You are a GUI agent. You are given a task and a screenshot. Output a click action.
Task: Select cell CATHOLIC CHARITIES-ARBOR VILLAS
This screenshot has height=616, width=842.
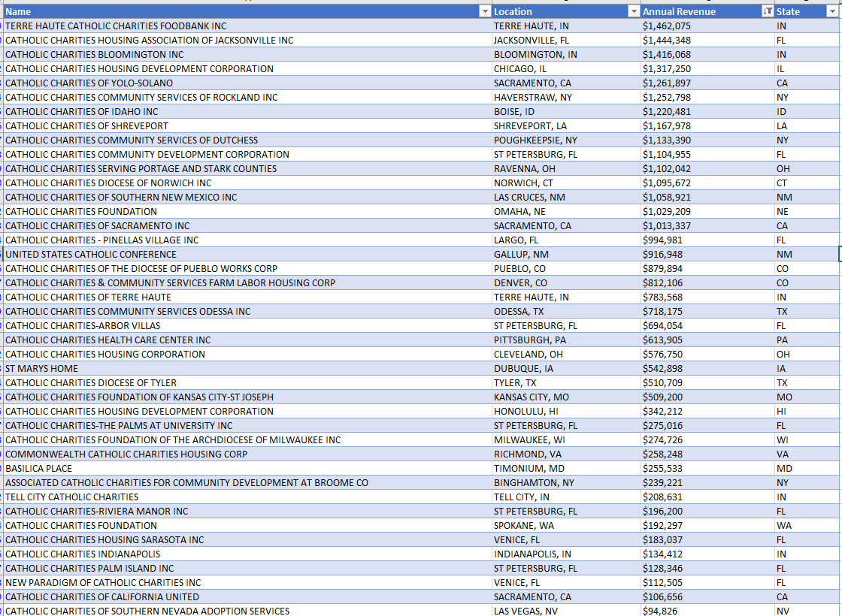[247, 326]
